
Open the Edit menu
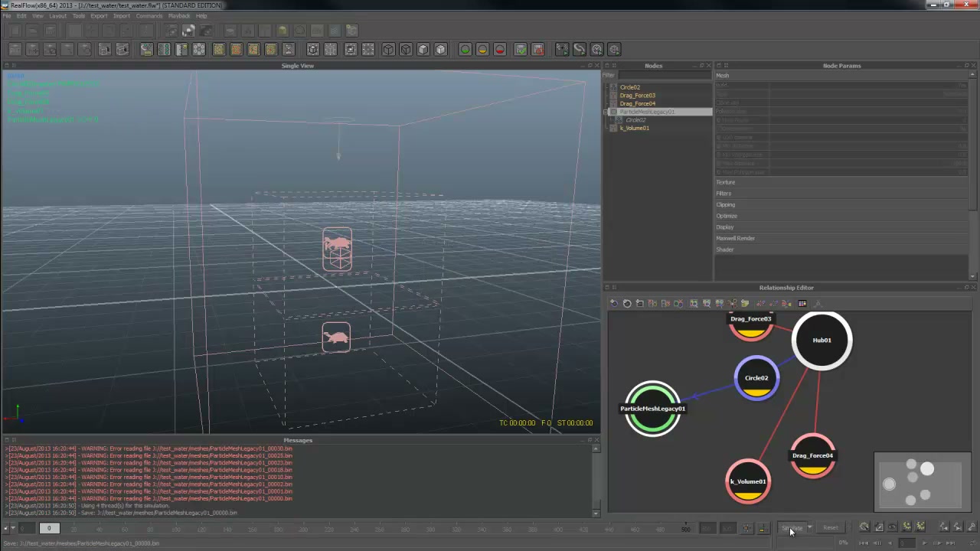tap(21, 16)
